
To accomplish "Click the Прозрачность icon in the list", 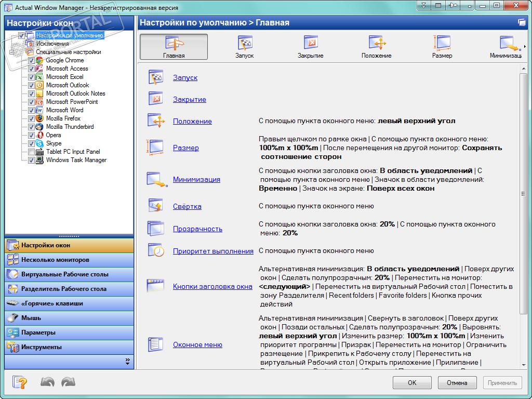I will click(x=156, y=229).
